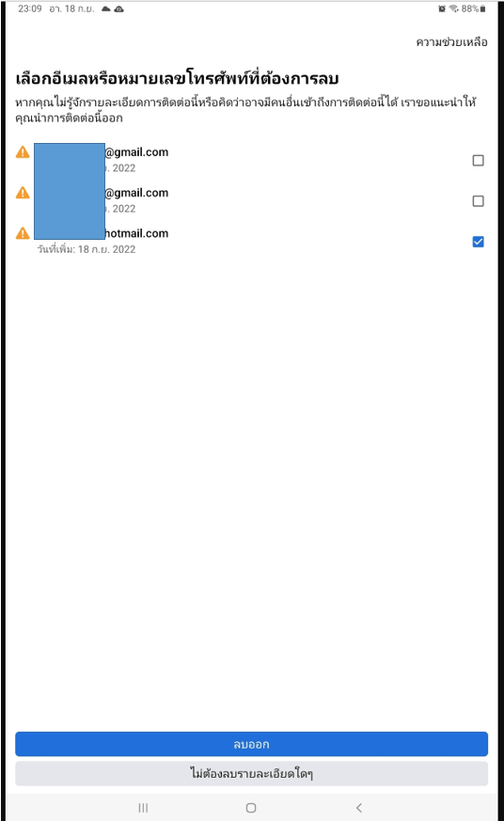Click the blue ลบออก button
This screenshot has width=504, height=821.
click(x=251, y=744)
